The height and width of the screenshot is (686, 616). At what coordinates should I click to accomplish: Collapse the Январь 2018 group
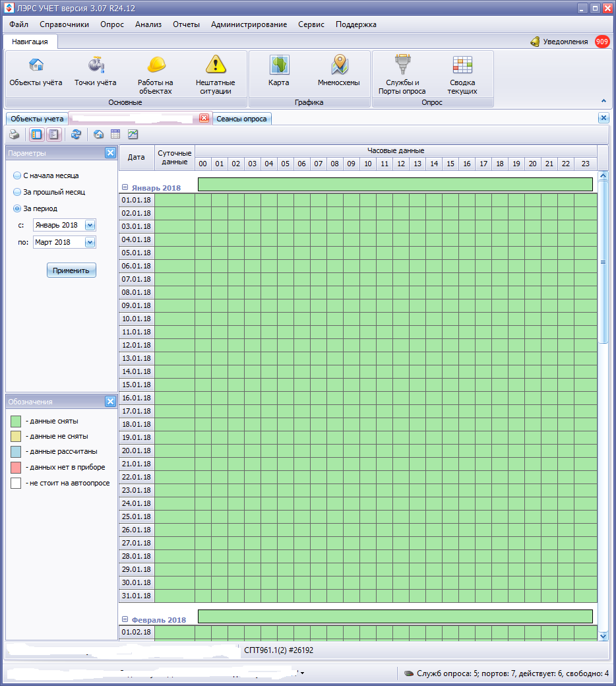coord(125,187)
